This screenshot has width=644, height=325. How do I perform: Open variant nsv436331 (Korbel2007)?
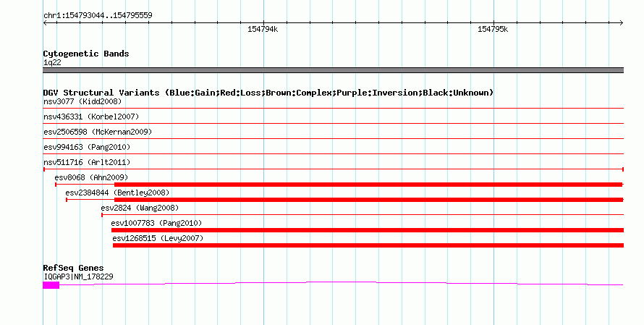(91, 117)
